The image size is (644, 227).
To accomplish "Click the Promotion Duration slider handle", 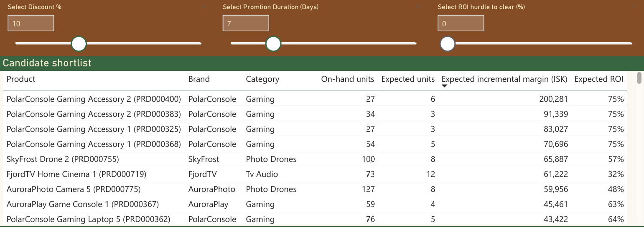I will (x=273, y=43).
